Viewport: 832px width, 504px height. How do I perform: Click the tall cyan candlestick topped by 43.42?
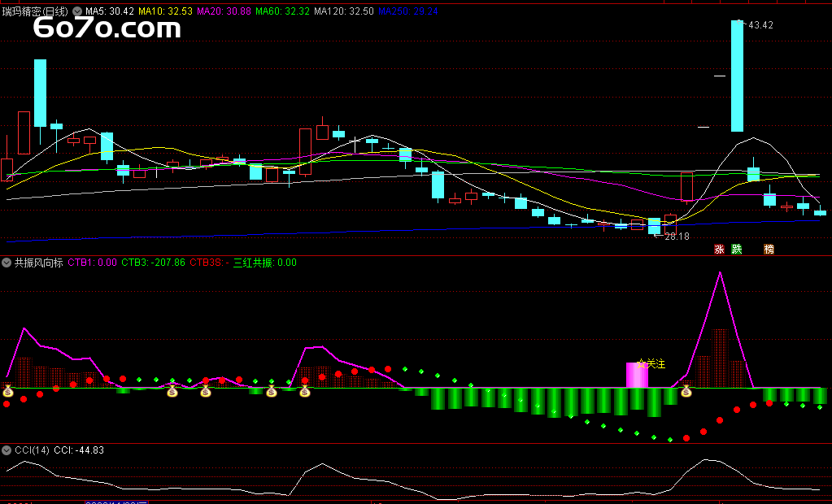(737, 76)
